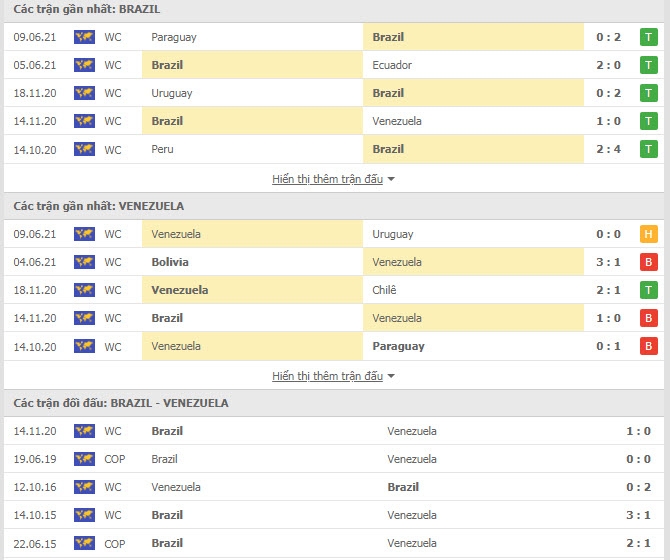Open 'Hiển thị thêm trận đấu' under Venezuela section
Viewport: 670px width, 560px height.
coord(327,376)
